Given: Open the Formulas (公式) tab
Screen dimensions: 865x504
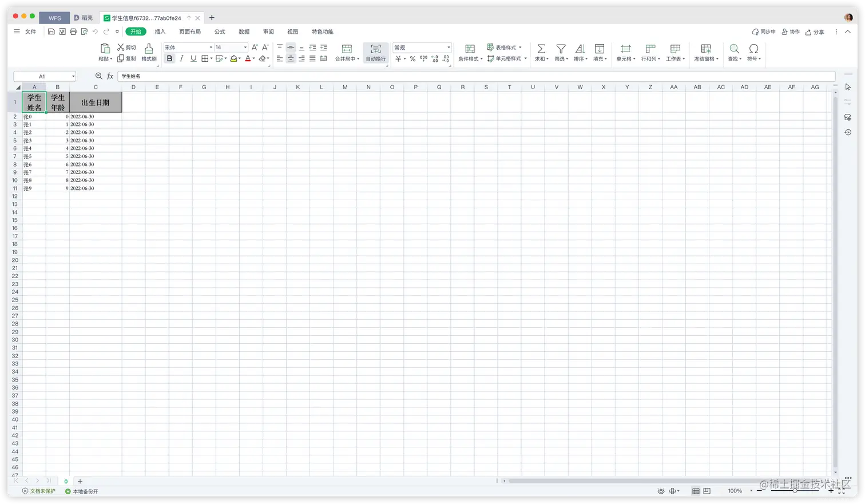Looking at the screenshot, I should (220, 32).
